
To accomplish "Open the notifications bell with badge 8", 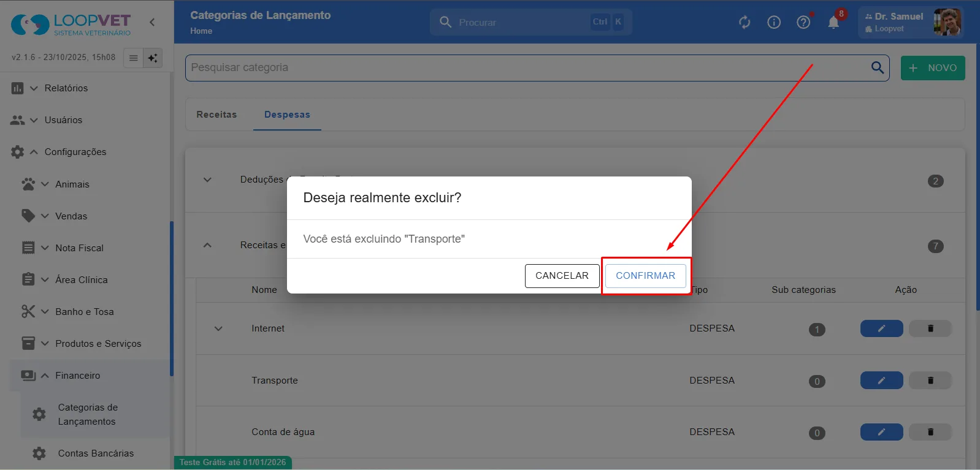I will 833,23.
